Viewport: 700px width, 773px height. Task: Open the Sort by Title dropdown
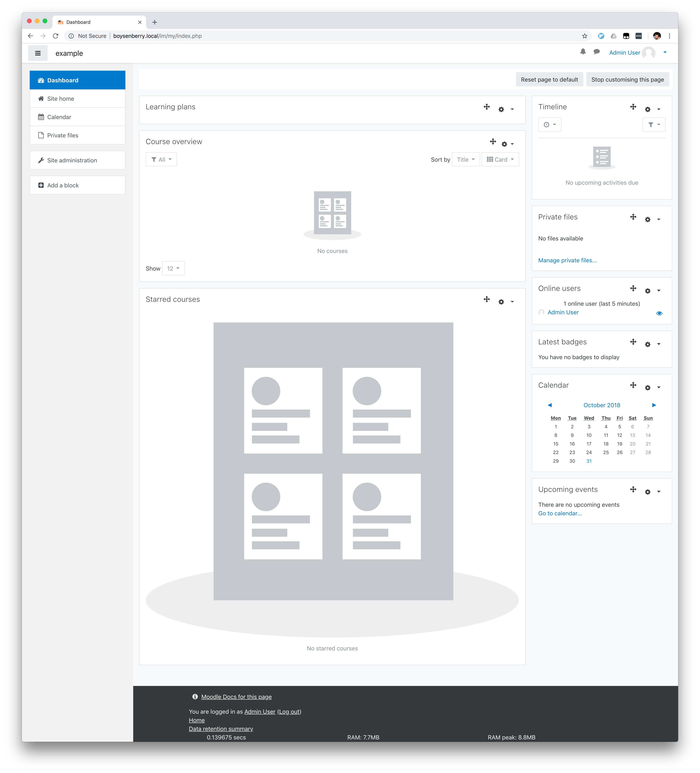click(x=466, y=159)
